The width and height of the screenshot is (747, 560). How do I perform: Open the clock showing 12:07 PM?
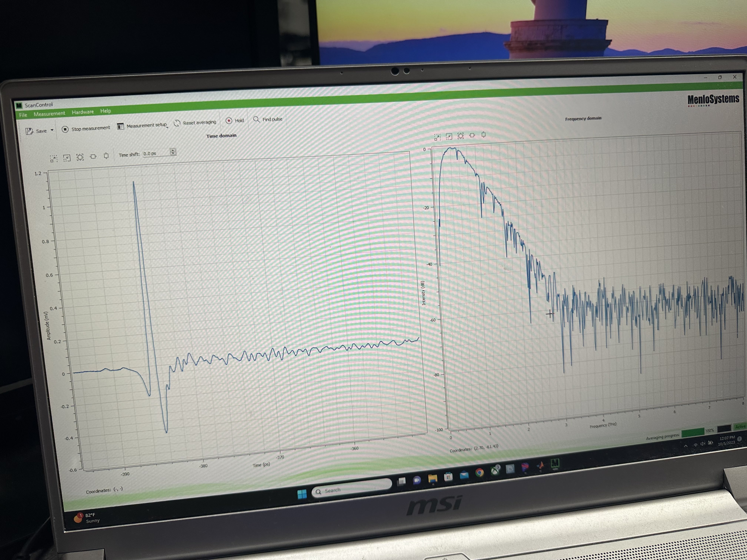[x=726, y=441]
